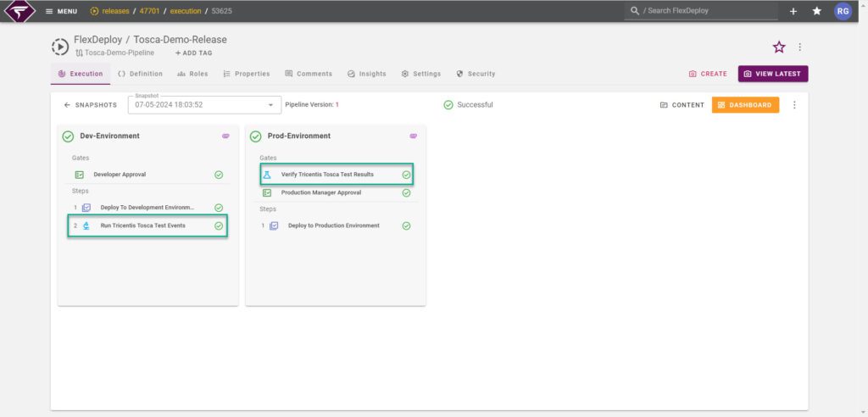868x417 pixels.
Task: Click the Prod-Environment purple link icon
Action: point(413,136)
